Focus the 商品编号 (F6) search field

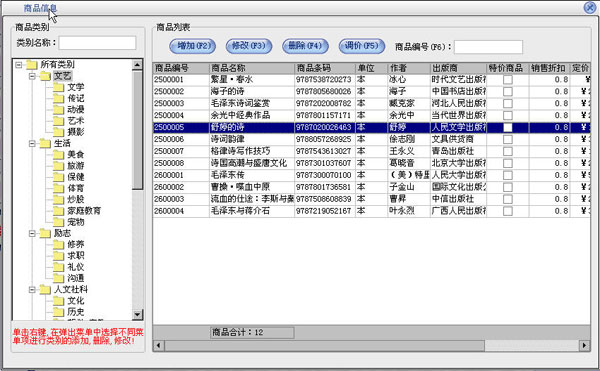tap(488, 47)
